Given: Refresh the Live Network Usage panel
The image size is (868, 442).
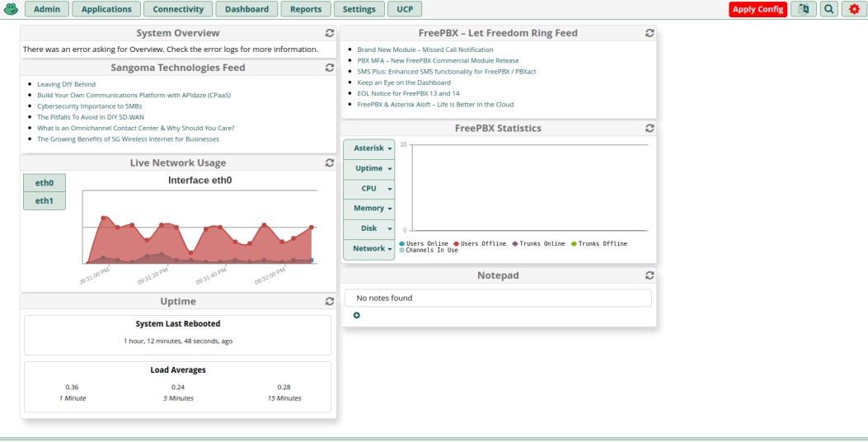Looking at the screenshot, I should (x=330, y=163).
